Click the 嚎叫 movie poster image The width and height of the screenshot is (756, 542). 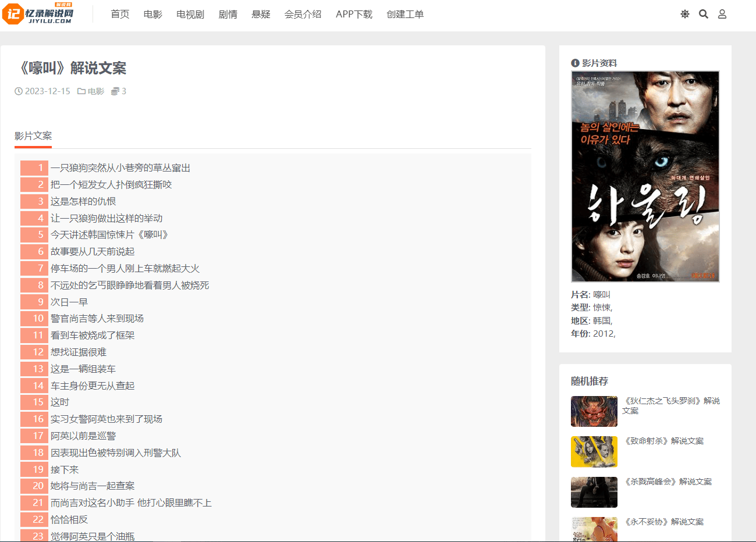pyautogui.click(x=645, y=177)
